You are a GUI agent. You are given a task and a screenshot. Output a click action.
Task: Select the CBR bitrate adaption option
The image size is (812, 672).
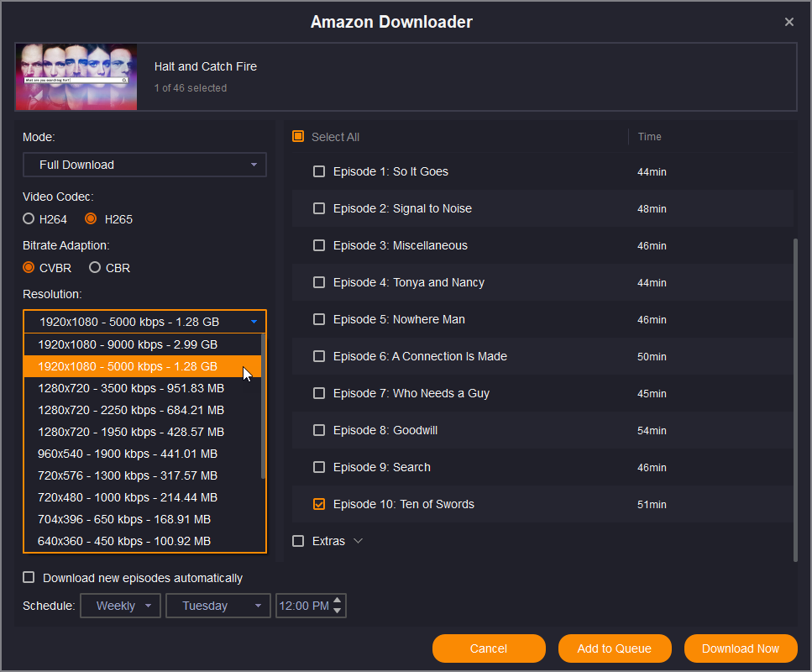pos(95,268)
